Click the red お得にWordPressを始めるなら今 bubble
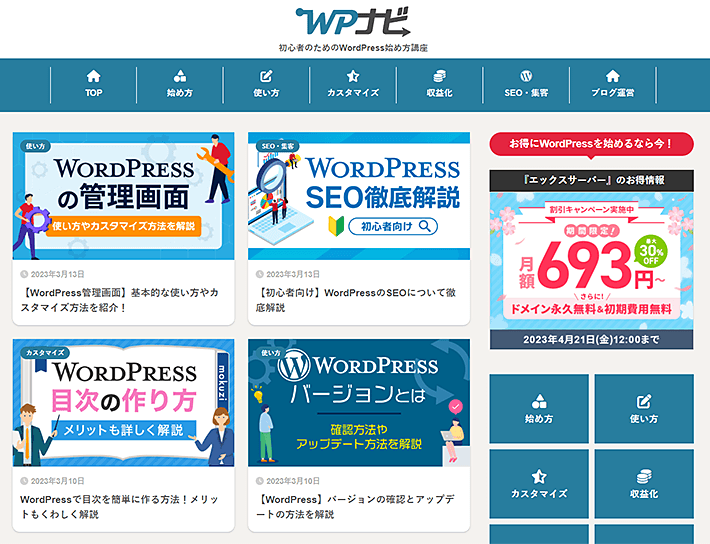The image size is (710, 544). tap(591, 144)
